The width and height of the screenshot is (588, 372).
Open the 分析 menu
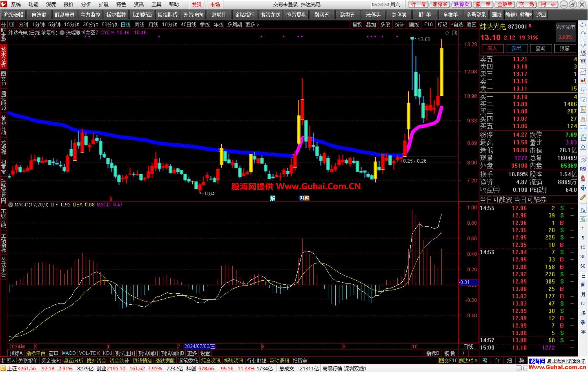tap(86, 4)
